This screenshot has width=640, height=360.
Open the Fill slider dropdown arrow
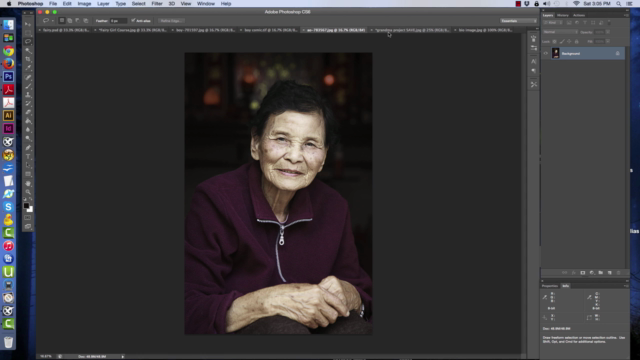[608, 42]
